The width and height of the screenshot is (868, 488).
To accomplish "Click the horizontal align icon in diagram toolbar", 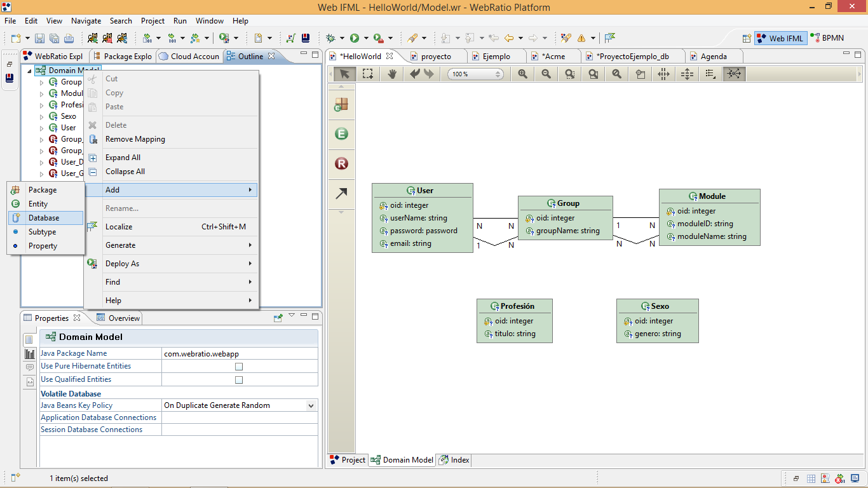I will click(x=663, y=74).
